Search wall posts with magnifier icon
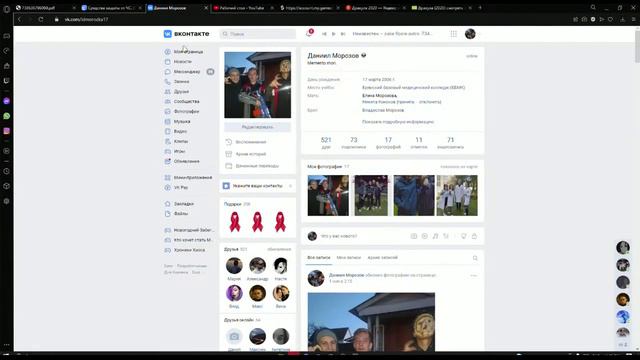 (x=475, y=258)
